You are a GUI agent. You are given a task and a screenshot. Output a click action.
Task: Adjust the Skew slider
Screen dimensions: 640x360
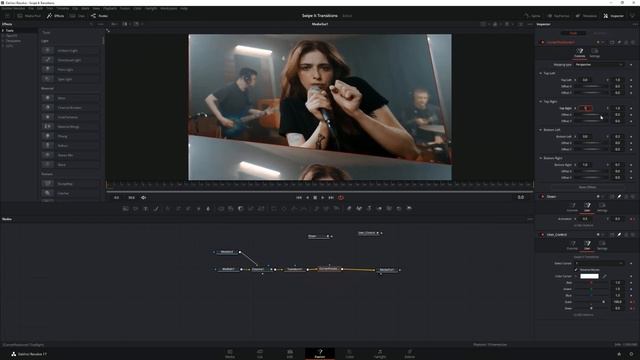(x=591, y=308)
